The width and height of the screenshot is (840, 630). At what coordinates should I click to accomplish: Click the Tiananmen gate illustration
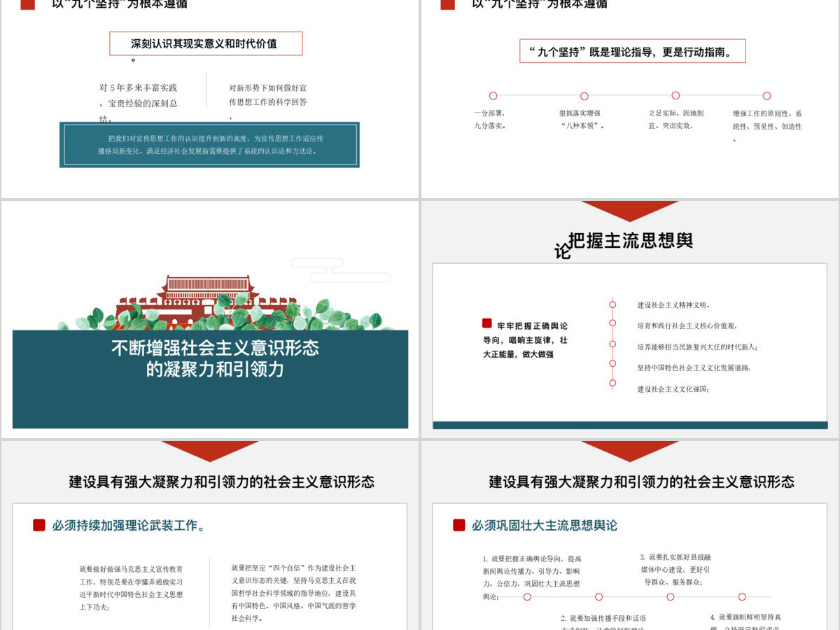point(208,302)
